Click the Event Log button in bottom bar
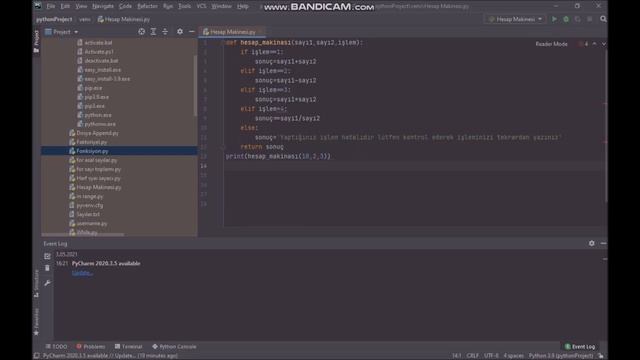The image size is (640, 360). coord(580,347)
